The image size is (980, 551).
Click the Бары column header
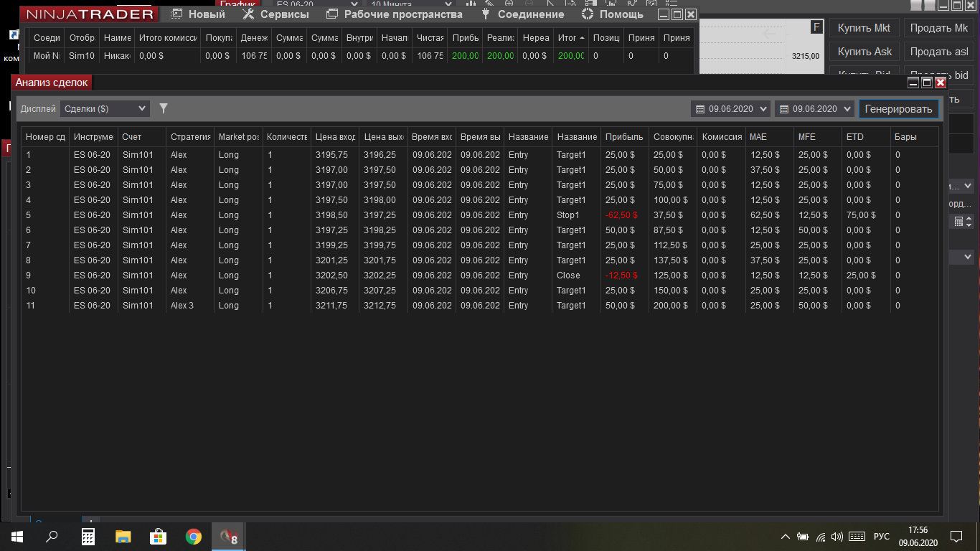coord(914,137)
